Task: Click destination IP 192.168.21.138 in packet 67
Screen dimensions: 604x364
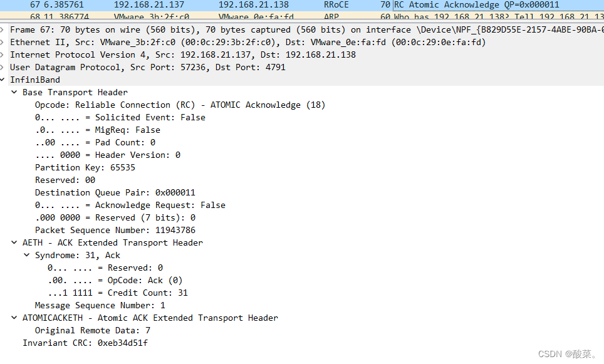Action: point(254,5)
